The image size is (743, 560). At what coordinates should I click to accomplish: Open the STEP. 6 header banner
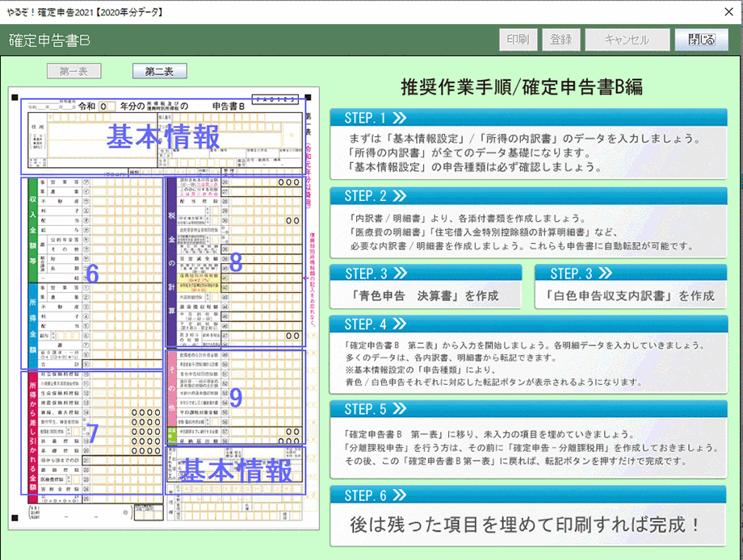tap(528, 495)
